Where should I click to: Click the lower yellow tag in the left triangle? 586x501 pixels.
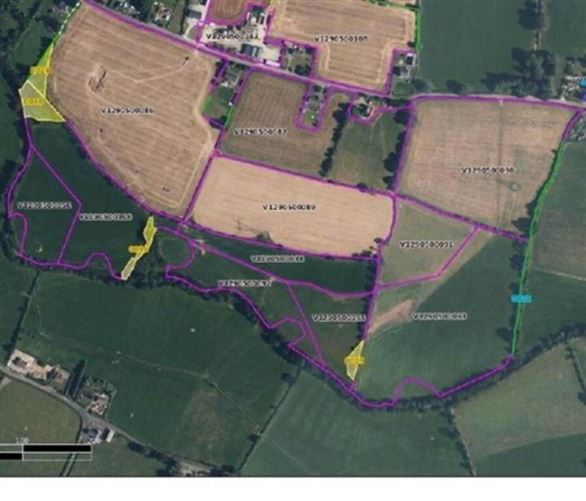click(x=34, y=101)
